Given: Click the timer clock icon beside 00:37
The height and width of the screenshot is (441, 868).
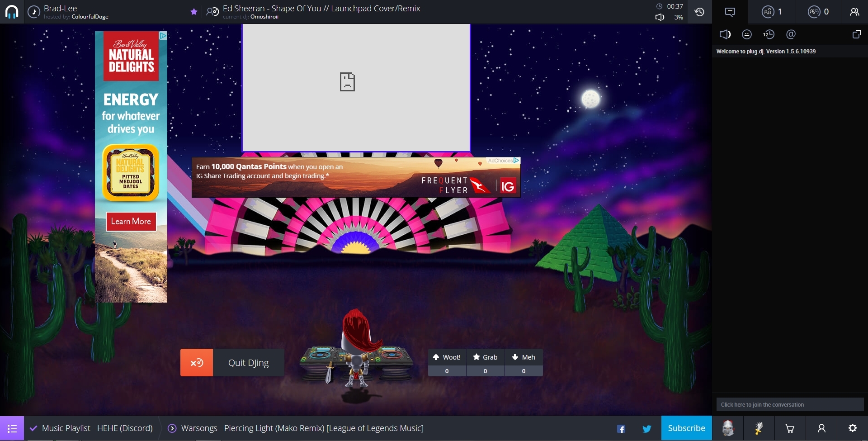Looking at the screenshot, I should pyautogui.click(x=660, y=6).
